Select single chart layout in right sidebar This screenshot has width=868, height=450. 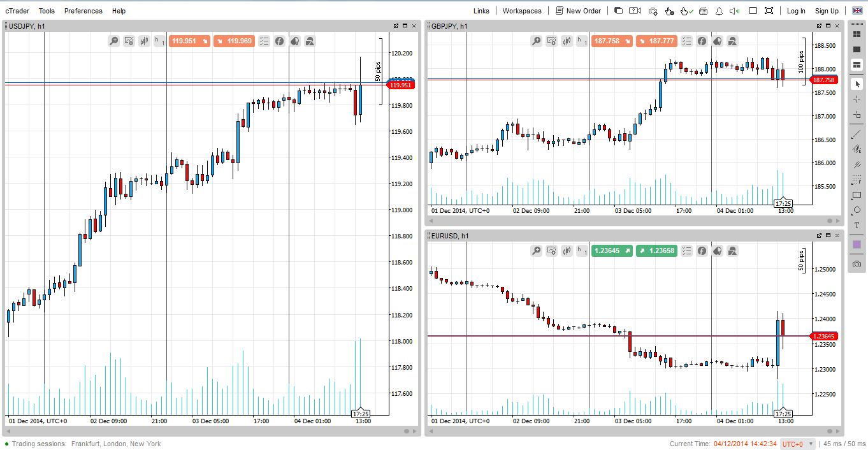tap(857, 49)
